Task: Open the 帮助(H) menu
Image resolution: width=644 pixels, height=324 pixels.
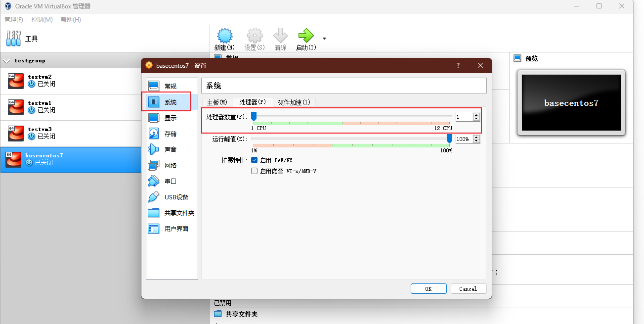Action: (x=71, y=20)
